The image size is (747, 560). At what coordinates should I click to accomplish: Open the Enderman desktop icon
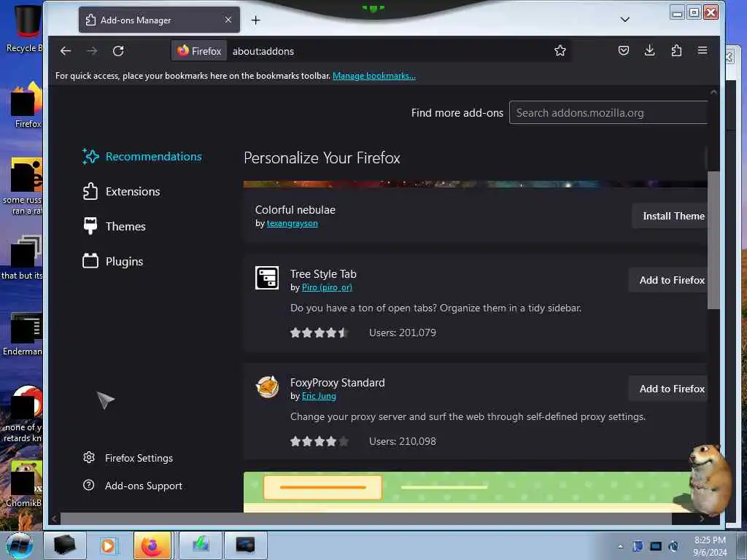point(23,333)
